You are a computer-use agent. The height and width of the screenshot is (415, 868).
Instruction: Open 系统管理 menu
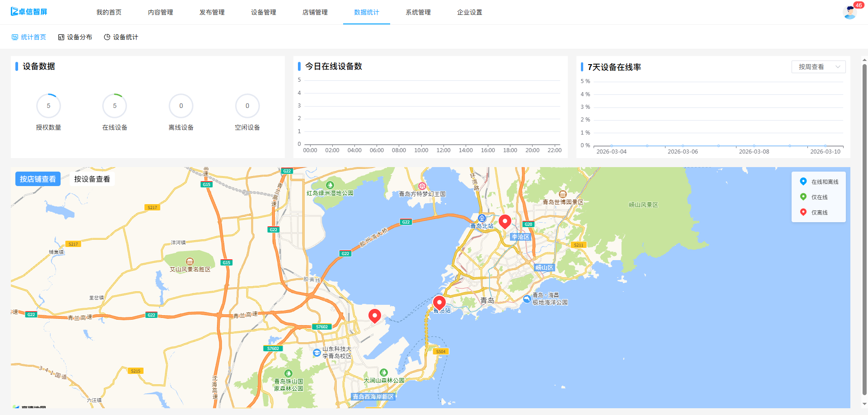click(418, 12)
